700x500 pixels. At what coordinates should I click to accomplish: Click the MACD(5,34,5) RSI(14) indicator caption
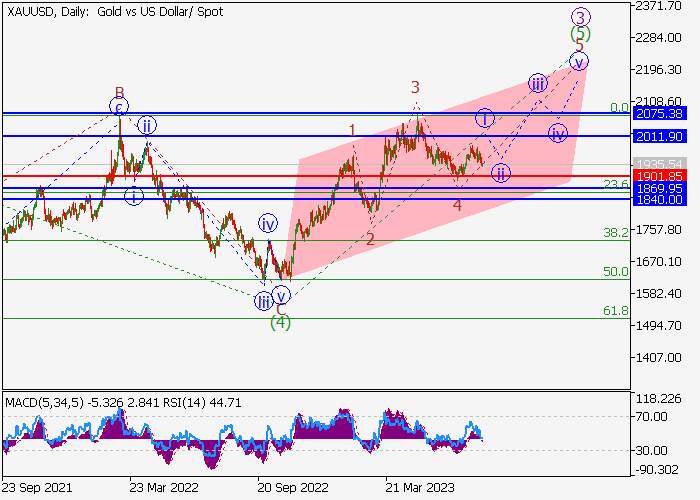(123, 403)
